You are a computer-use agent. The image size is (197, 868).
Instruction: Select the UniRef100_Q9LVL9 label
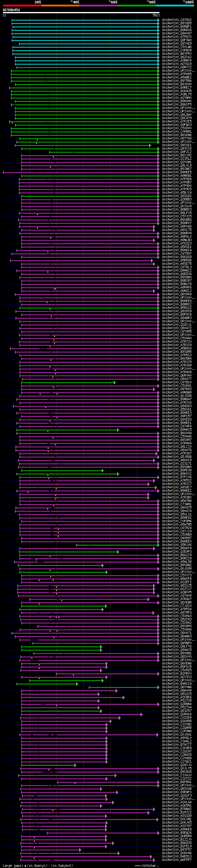[177, 166]
